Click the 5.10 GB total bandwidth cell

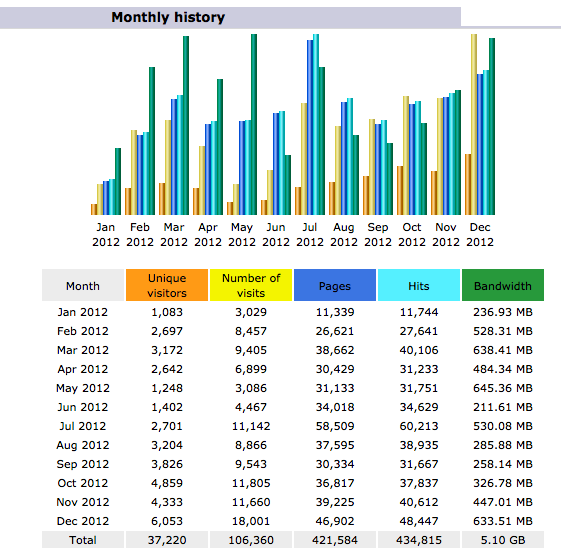[x=503, y=540]
